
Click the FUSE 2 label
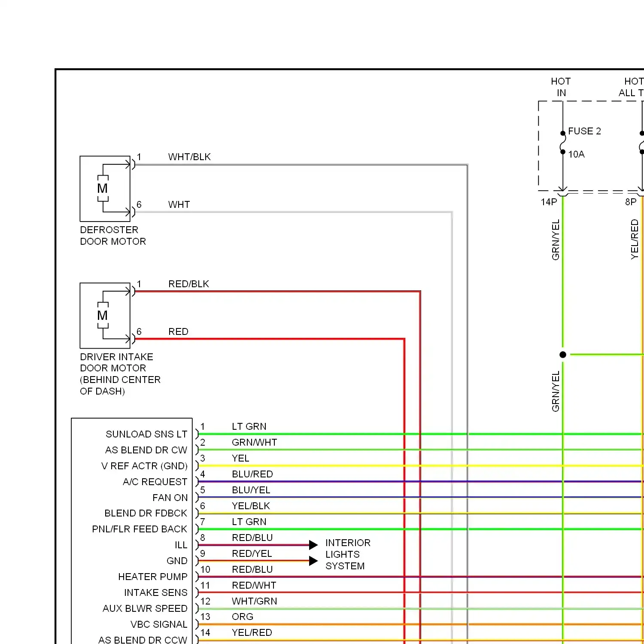click(584, 131)
